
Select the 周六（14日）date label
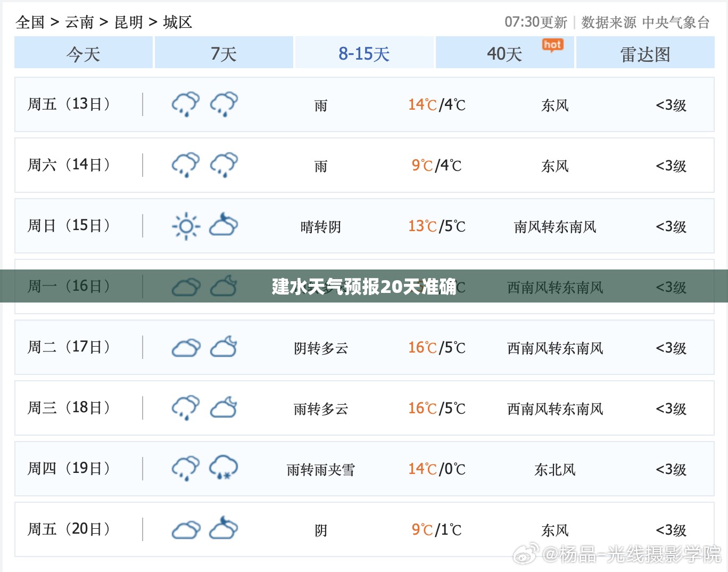(69, 165)
